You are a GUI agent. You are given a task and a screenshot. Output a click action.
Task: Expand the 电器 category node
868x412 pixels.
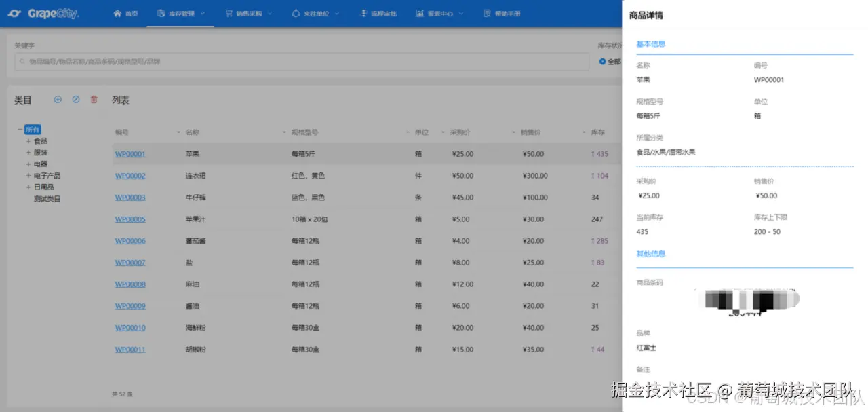[x=28, y=164]
